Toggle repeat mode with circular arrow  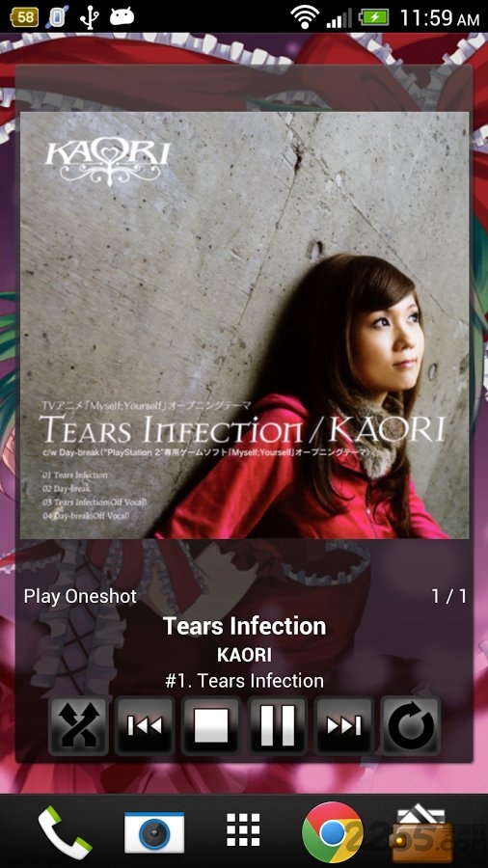(x=411, y=725)
